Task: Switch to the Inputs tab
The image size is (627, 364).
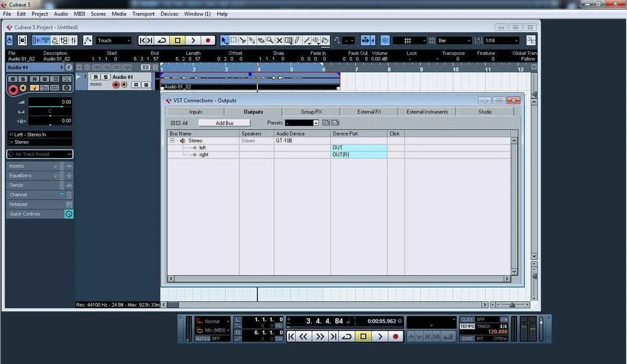Action: 195,112
